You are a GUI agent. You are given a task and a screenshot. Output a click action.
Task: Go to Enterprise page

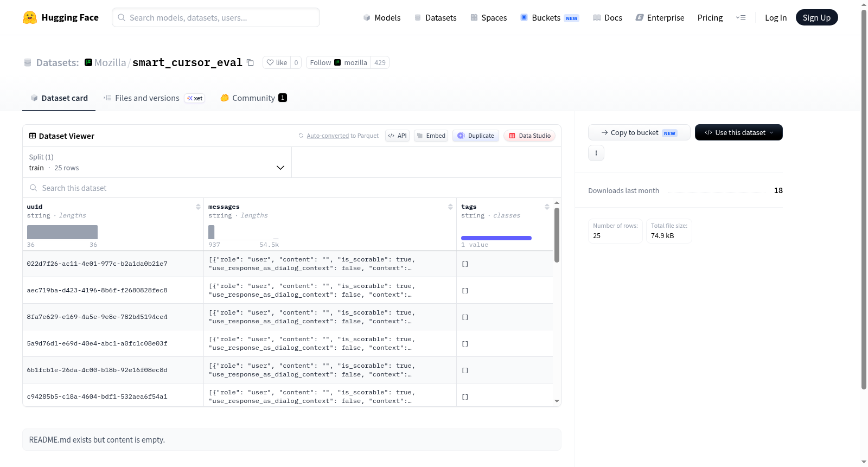coord(660,17)
